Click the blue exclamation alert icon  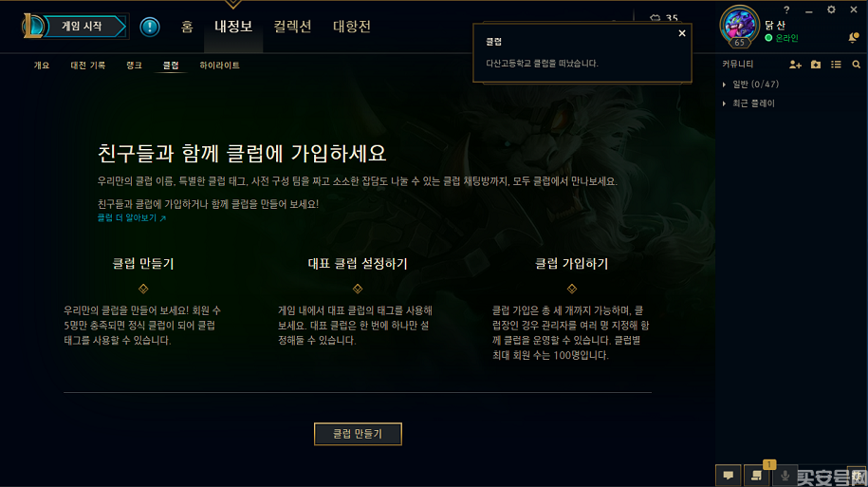[x=150, y=27]
